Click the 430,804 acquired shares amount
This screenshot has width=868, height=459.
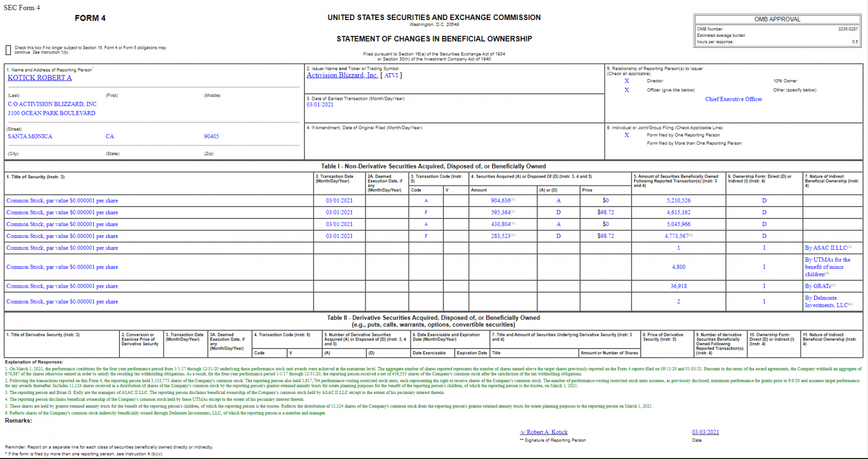(x=501, y=224)
